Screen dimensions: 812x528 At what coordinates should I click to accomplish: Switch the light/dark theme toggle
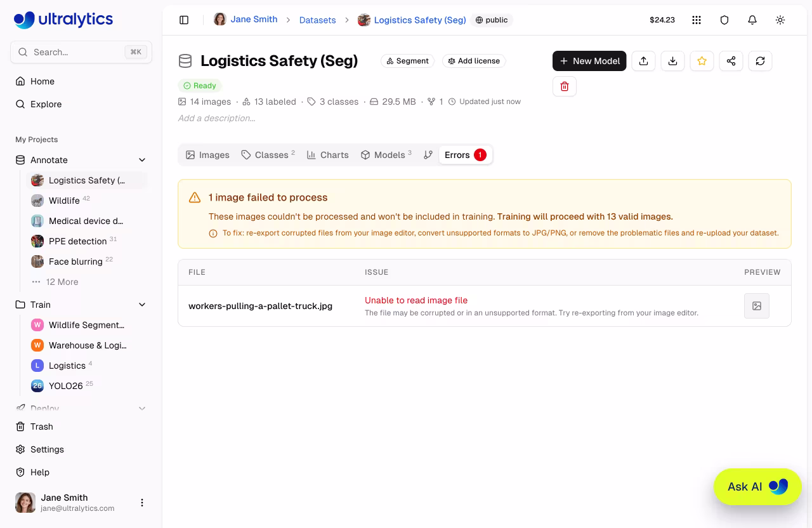(780, 20)
